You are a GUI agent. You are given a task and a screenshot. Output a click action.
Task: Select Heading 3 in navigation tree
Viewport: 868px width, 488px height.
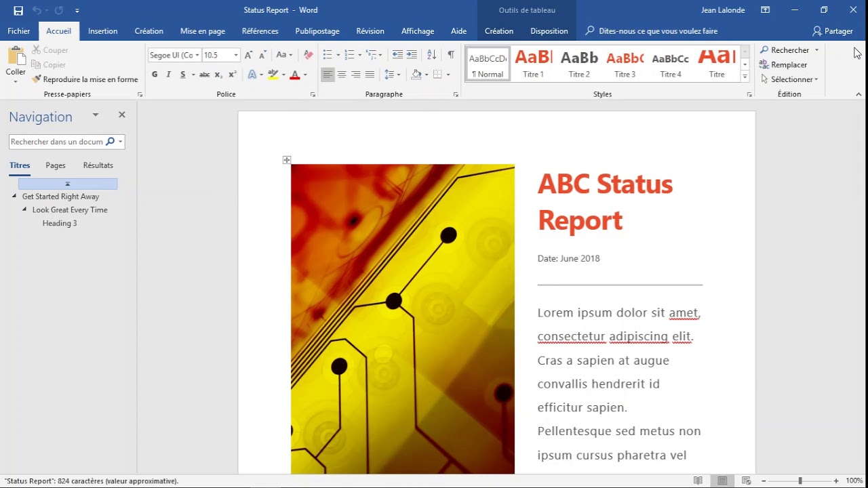(x=60, y=223)
